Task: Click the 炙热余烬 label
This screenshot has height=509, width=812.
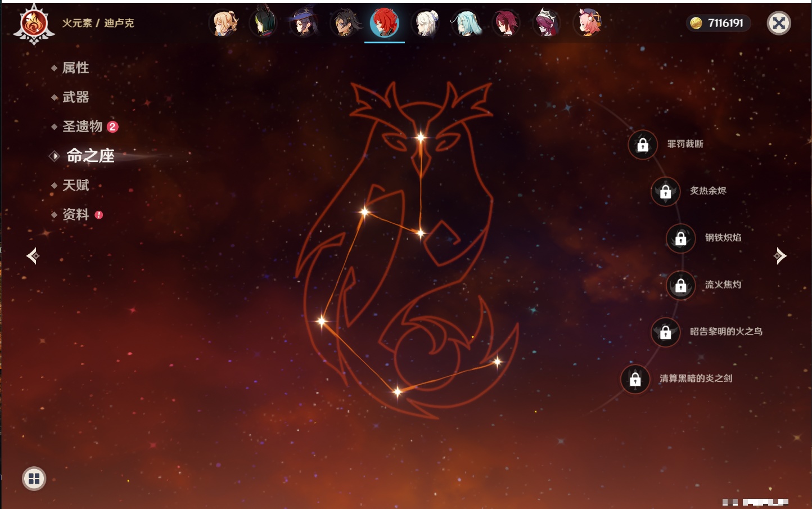Action: pyautogui.click(x=708, y=191)
